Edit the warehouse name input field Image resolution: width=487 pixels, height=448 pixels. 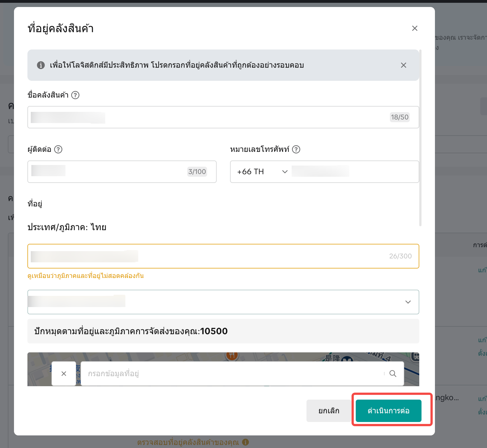click(x=223, y=117)
